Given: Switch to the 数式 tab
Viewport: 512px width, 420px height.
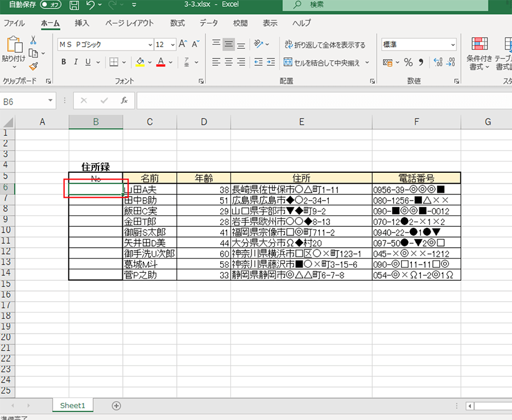Looking at the screenshot, I should (177, 23).
